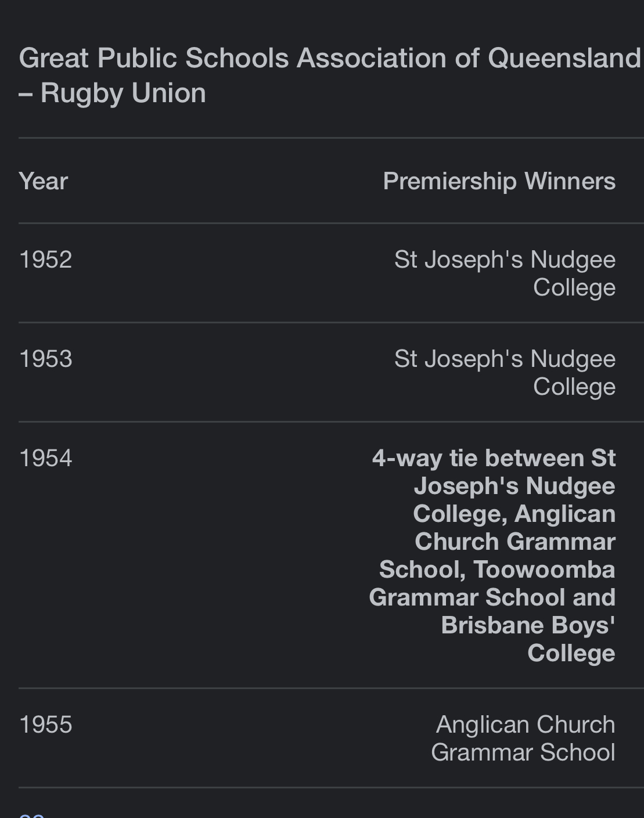Screen dimensions: 644x818
Task: Select the 1952 year cell
Action: (46, 260)
